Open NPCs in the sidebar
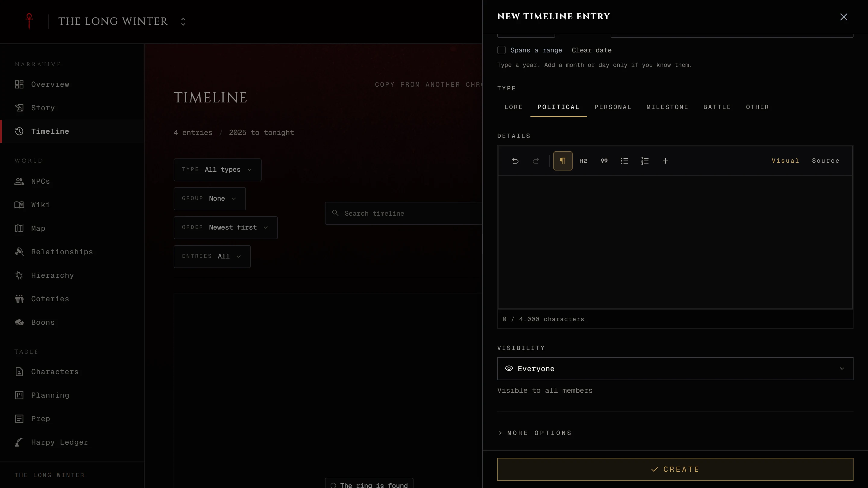 click(72, 182)
